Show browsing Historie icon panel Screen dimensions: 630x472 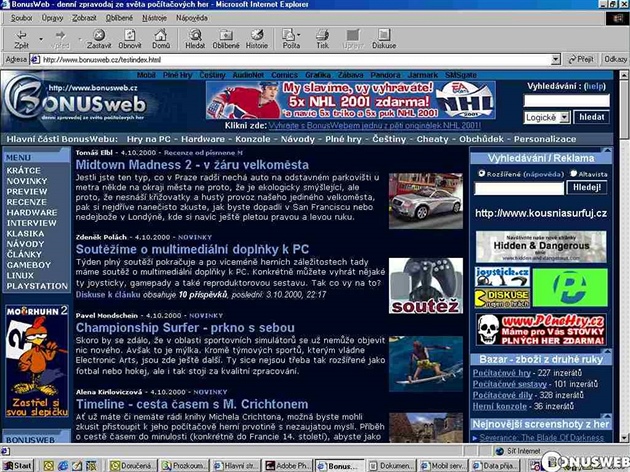[x=257, y=39]
